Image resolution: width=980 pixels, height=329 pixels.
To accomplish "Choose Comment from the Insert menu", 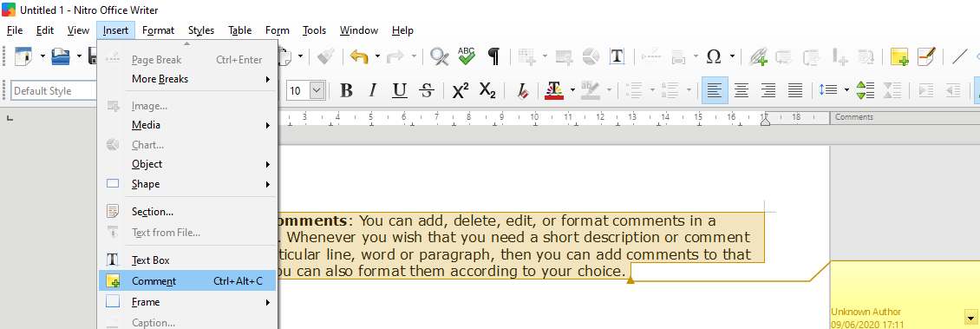I will 187,281.
